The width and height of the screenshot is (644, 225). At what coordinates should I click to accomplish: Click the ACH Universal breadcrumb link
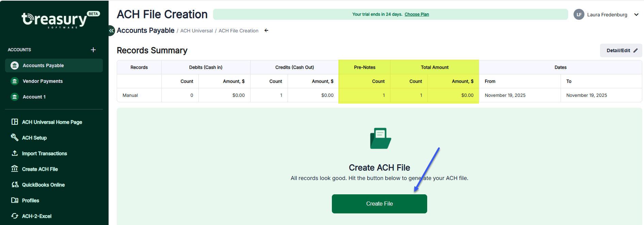tap(196, 31)
